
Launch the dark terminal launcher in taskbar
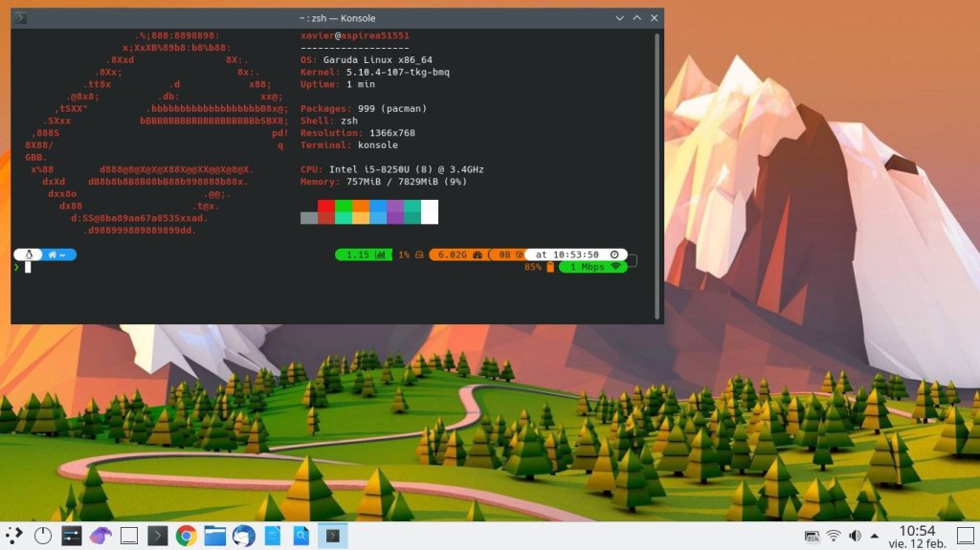(158, 536)
